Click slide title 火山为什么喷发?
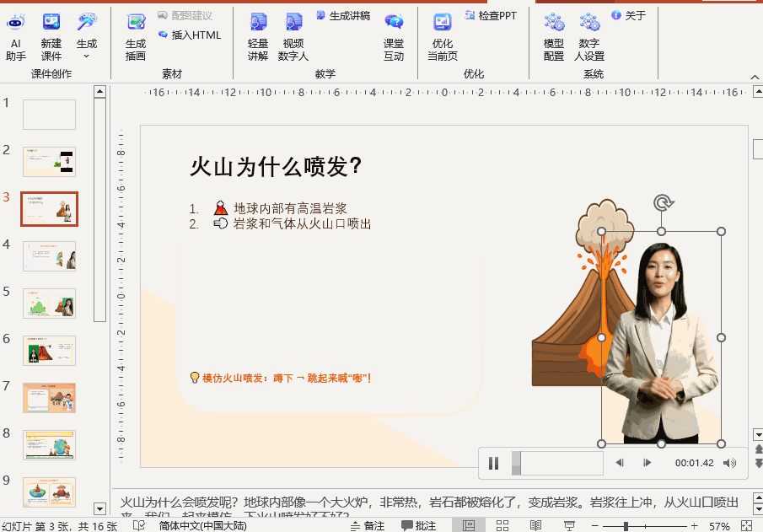Screen dimensions: 763x532 pos(276,166)
